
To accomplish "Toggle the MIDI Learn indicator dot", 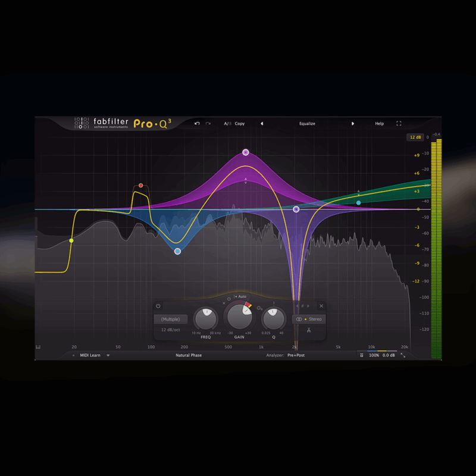I will pyautogui.click(x=73, y=355).
